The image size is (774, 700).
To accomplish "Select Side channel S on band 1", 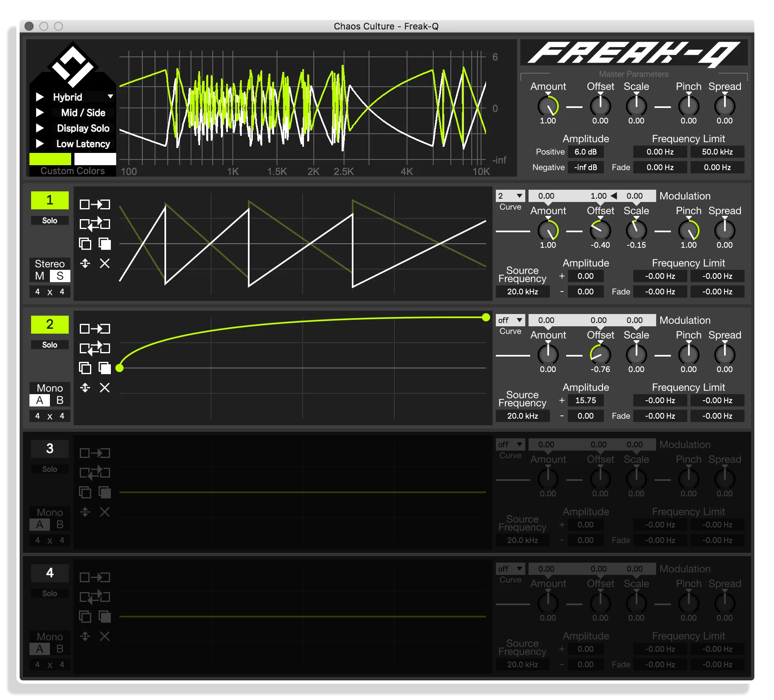I will pos(60,276).
